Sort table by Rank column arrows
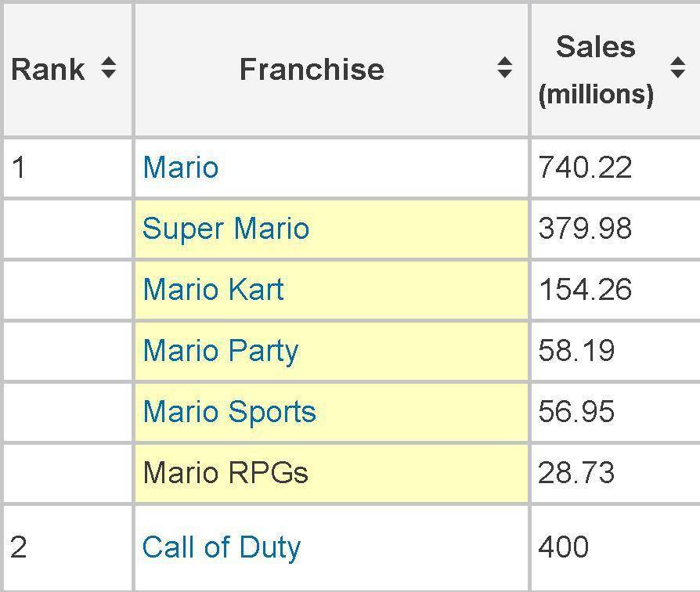The image size is (700, 592). pyautogui.click(x=109, y=68)
